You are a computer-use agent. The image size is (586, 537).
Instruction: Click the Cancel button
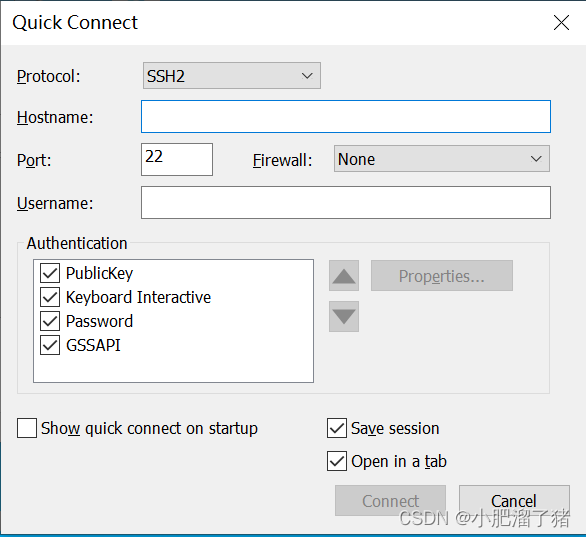[514, 501]
